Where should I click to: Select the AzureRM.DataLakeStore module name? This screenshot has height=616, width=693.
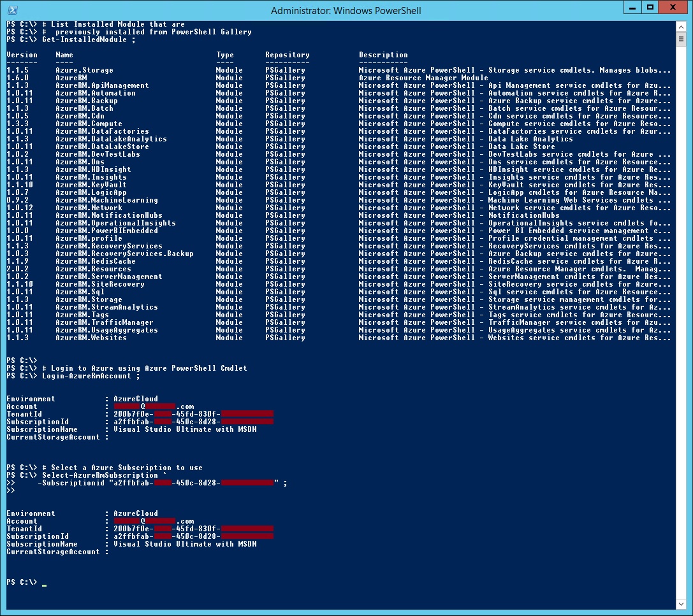102,147
